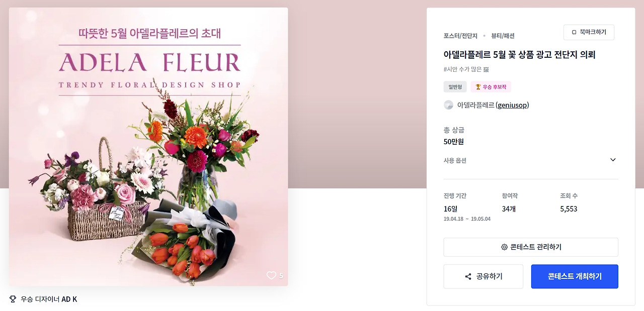Click the share icon in 공유하기 button
The height and width of the screenshot is (311, 644).
pyautogui.click(x=468, y=277)
